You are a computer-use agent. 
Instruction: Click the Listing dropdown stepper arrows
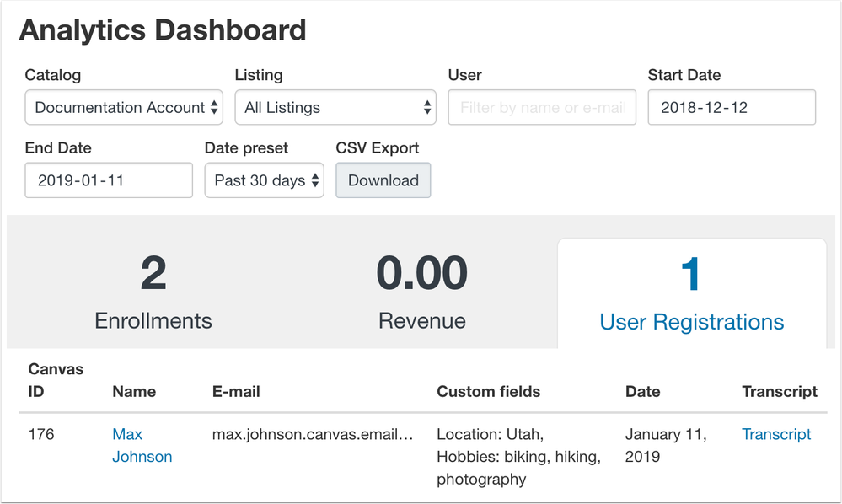click(426, 107)
